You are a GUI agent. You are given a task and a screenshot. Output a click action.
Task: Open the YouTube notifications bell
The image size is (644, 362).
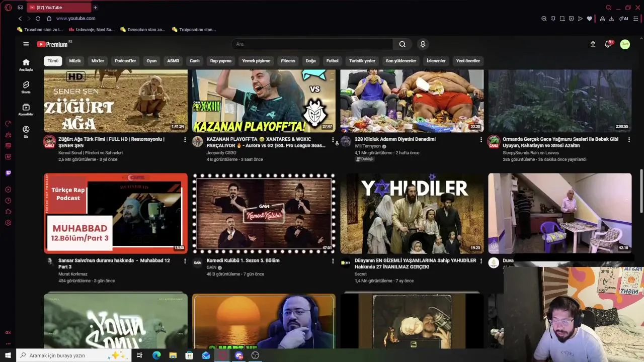(x=608, y=44)
